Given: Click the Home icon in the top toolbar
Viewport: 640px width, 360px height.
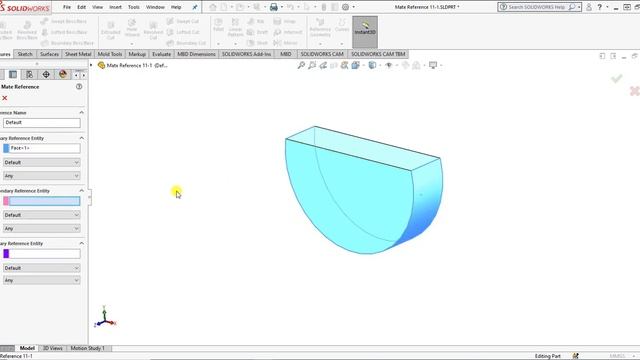Looking at the screenshot, I should (213, 7).
